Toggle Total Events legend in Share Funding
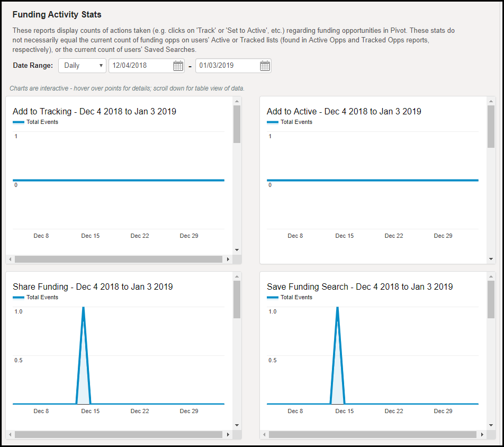This screenshot has height=447, width=504. coord(36,298)
